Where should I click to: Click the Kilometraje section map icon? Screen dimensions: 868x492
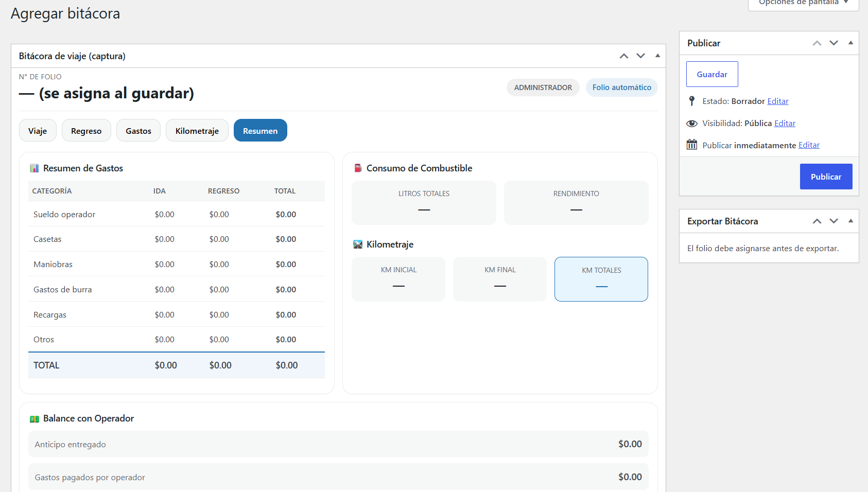[x=358, y=244]
